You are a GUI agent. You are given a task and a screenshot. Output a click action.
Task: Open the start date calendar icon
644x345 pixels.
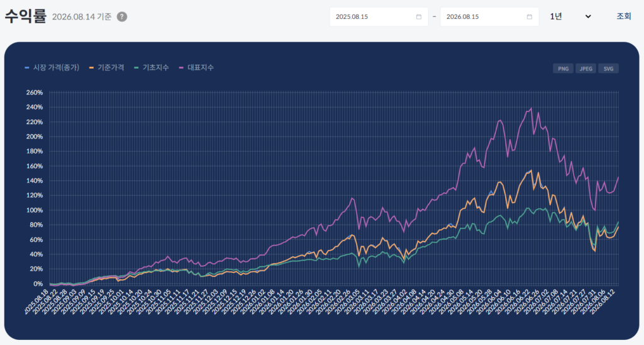pos(418,17)
